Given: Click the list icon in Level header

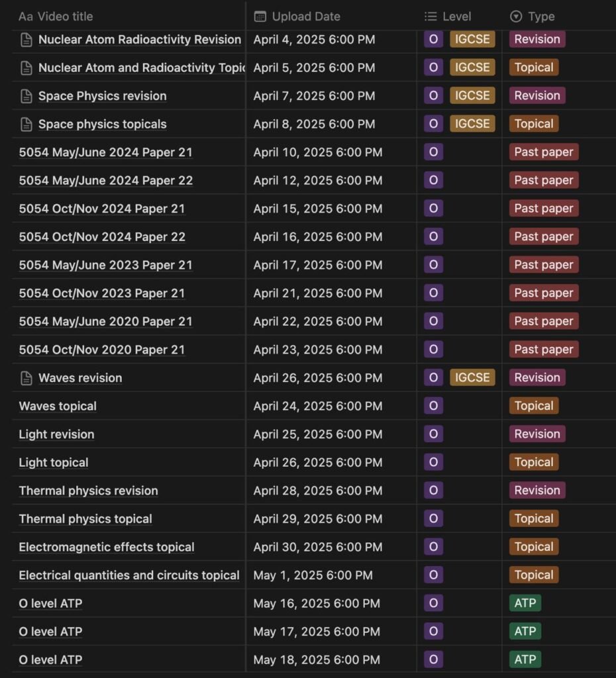Looking at the screenshot, I should coord(431,17).
